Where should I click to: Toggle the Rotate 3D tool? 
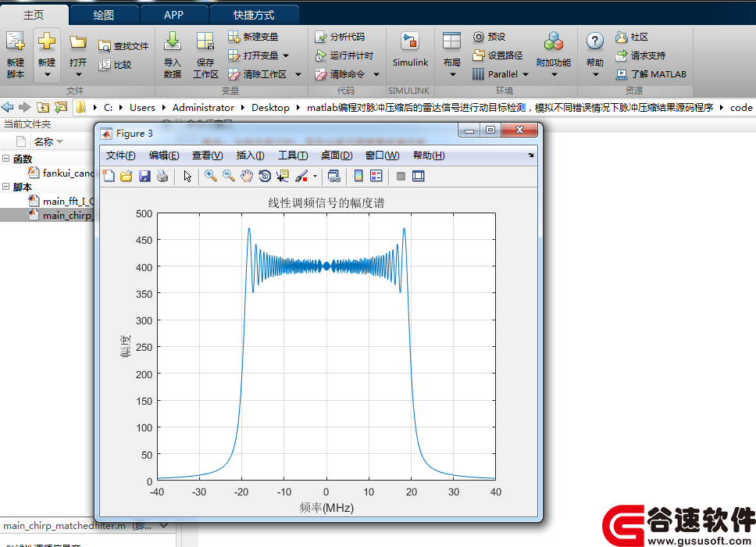[x=265, y=176]
